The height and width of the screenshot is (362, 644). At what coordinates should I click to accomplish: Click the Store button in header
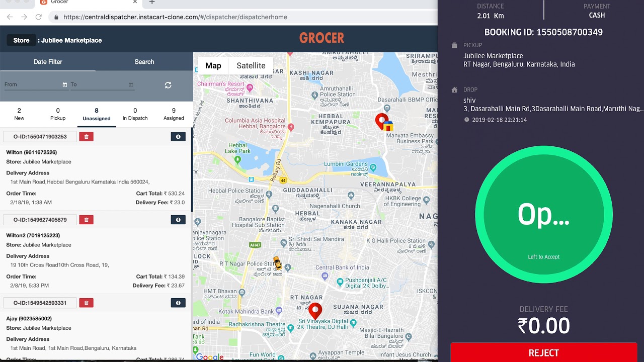(x=21, y=40)
